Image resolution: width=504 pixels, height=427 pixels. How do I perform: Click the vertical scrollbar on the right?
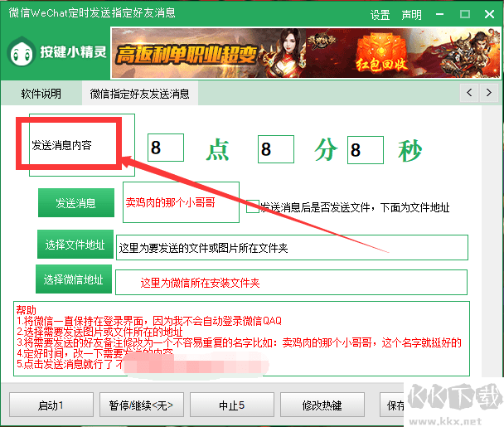click(x=492, y=241)
